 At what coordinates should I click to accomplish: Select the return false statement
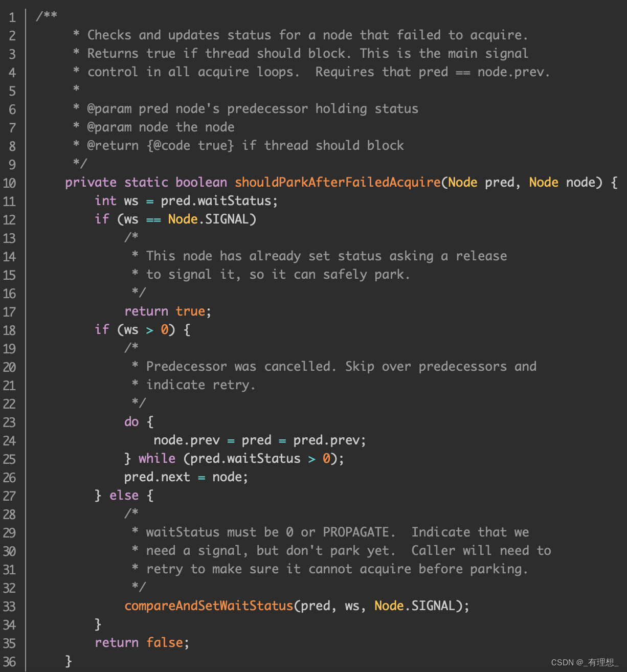[141, 642]
